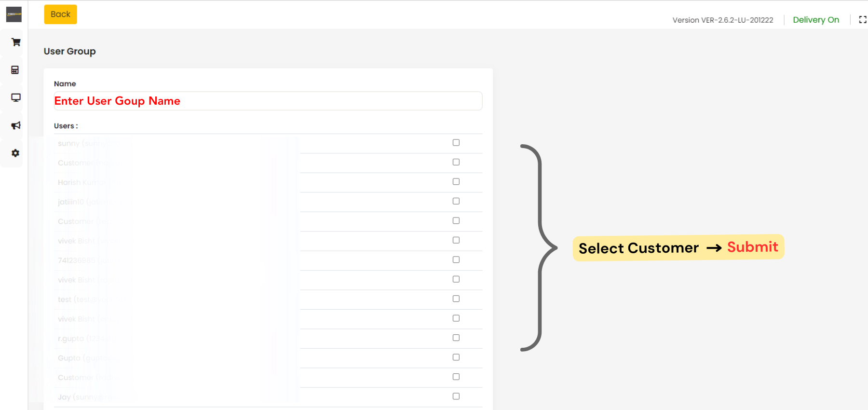Image resolution: width=868 pixels, height=410 pixels.
Task: Open the calculator sidebar icon
Action: (x=15, y=70)
